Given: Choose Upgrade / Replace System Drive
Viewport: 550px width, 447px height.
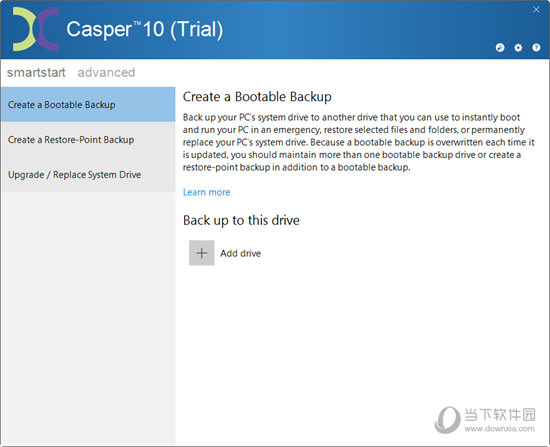Looking at the screenshot, I should coord(88,174).
